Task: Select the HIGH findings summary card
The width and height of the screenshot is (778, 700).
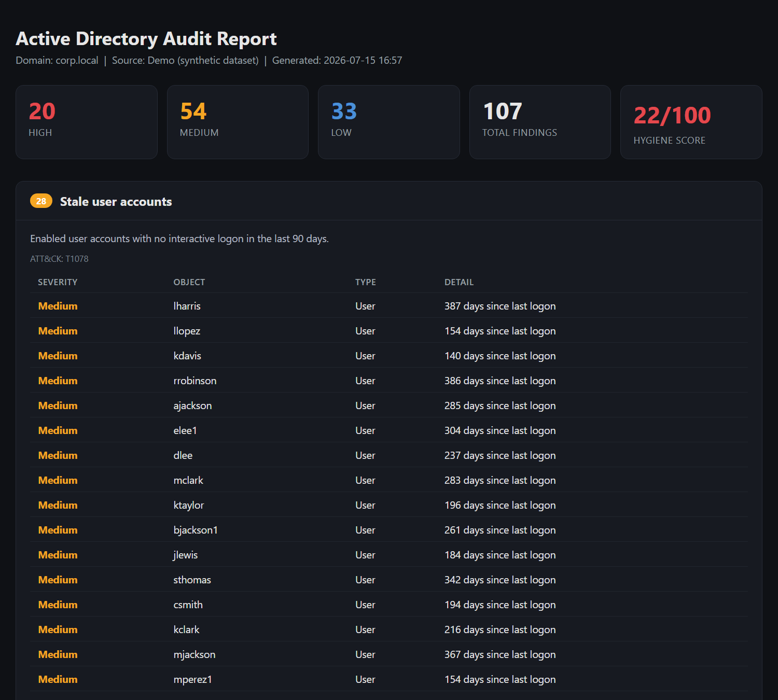Action: pyautogui.click(x=87, y=122)
